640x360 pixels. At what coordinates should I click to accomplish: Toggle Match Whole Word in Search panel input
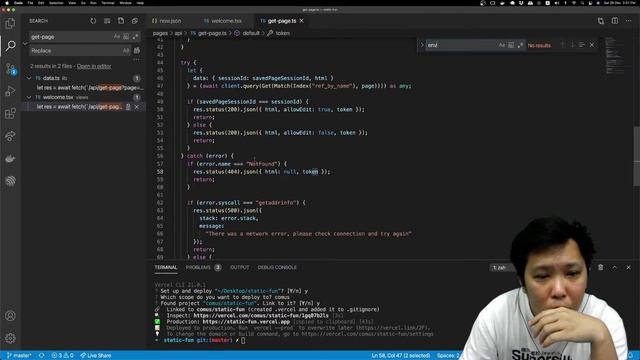(x=126, y=37)
